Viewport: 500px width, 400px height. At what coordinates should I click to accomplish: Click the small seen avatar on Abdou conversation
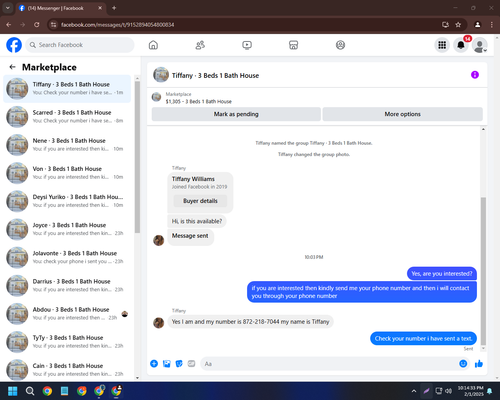pos(125,314)
